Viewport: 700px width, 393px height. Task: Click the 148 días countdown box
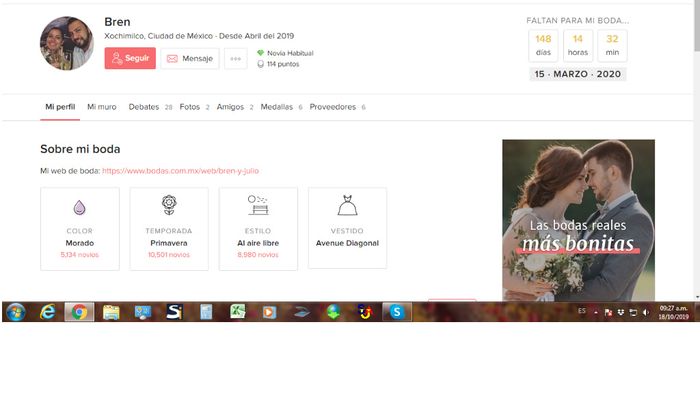(543, 45)
